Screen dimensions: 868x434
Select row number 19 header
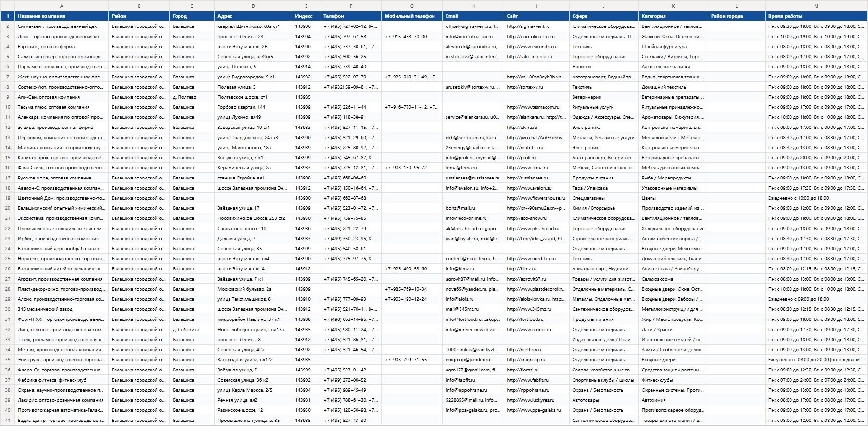[8, 198]
